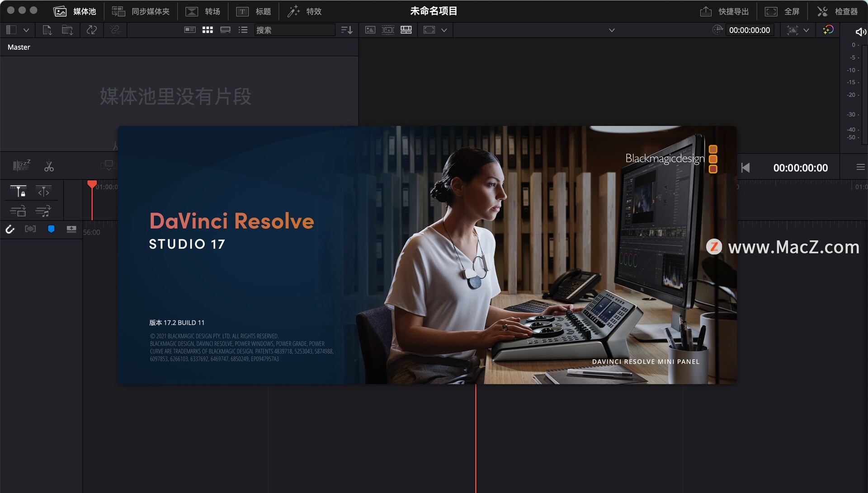Click the safe area overlay icon

792,30
